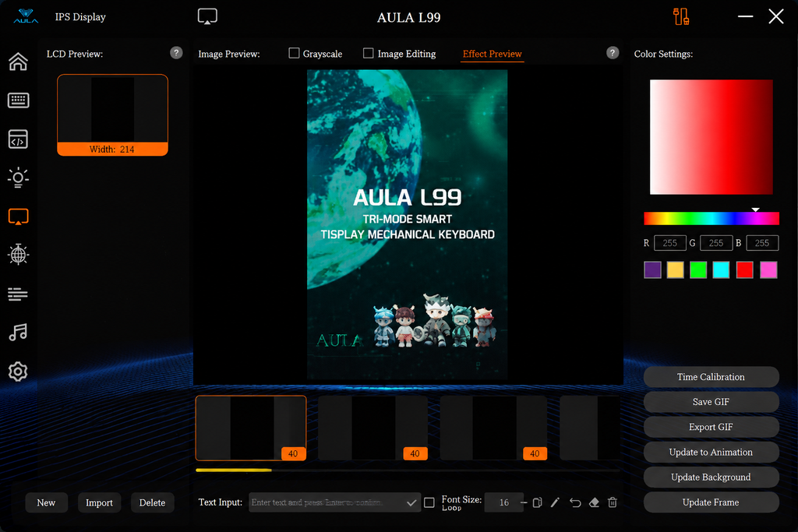Select the red color swatch
This screenshot has height=532, width=798.
(744, 270)
